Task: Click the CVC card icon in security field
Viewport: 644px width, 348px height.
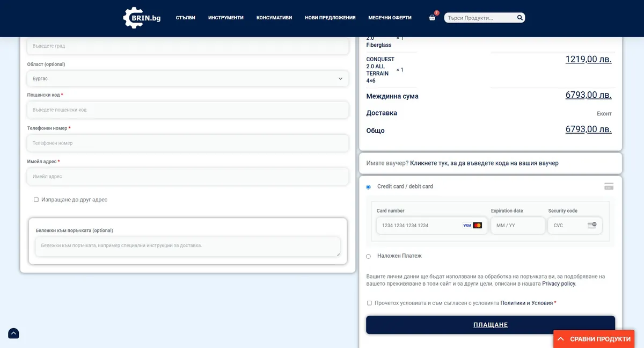Action: [x=592, y=226]
